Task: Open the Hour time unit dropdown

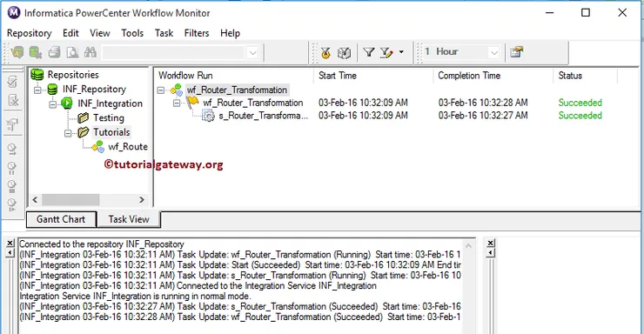Action: [494, 52]
